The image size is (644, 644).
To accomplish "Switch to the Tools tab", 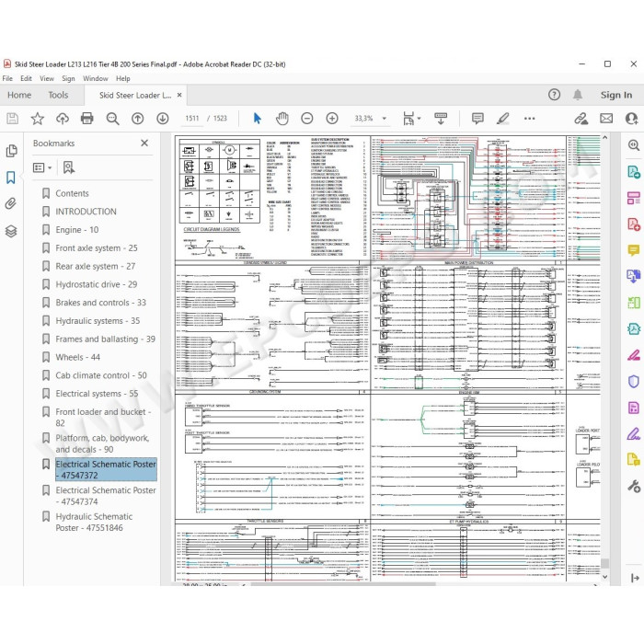I will coord(58,95).
